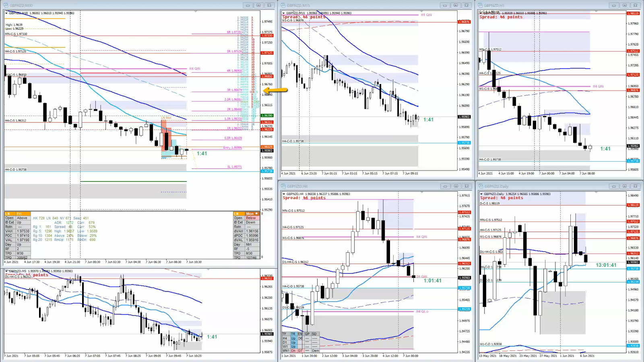The width and height of the screenshot is (644, 362).
Task: Click the chart icon in the GBPNZD,M30 title bar
Action: (6, 5)
